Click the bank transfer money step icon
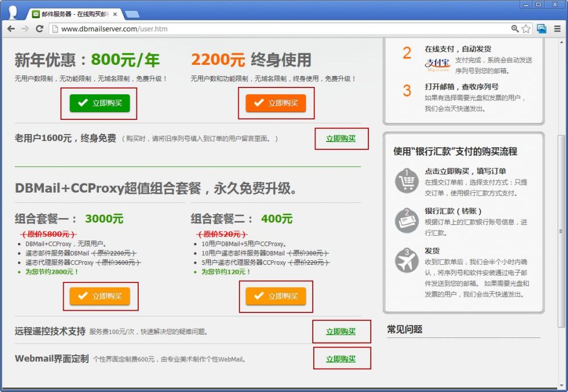Screen dimensions: 568x392 (x=407, y=220)
